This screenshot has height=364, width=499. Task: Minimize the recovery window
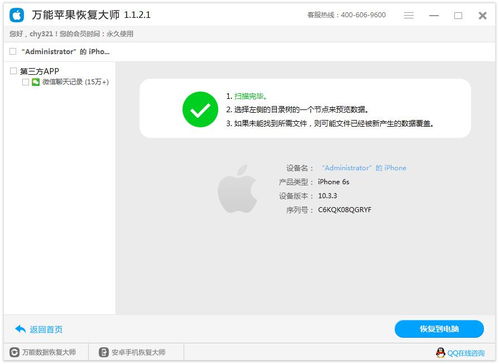(434, 15)
